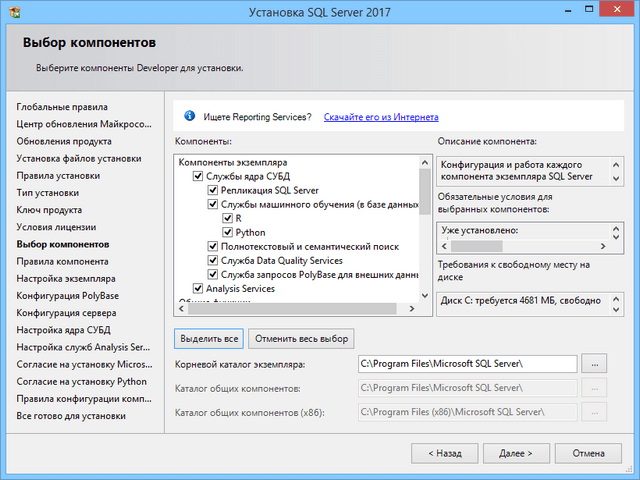Image resolution: width=640 pixels, height=480 pixels.
Task: Go back with the Назад button
Action: point(444,453)
